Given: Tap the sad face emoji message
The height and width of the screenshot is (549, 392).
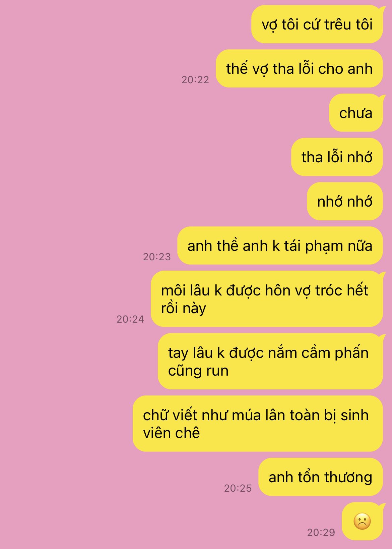Looking at the screenshot, I should click(362, 521).
